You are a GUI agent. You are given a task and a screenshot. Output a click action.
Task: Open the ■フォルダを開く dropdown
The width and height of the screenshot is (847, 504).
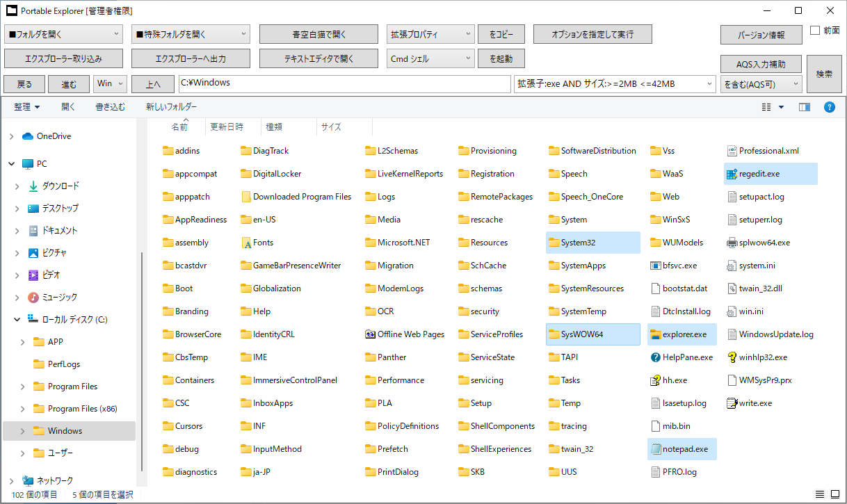[63, 33]
